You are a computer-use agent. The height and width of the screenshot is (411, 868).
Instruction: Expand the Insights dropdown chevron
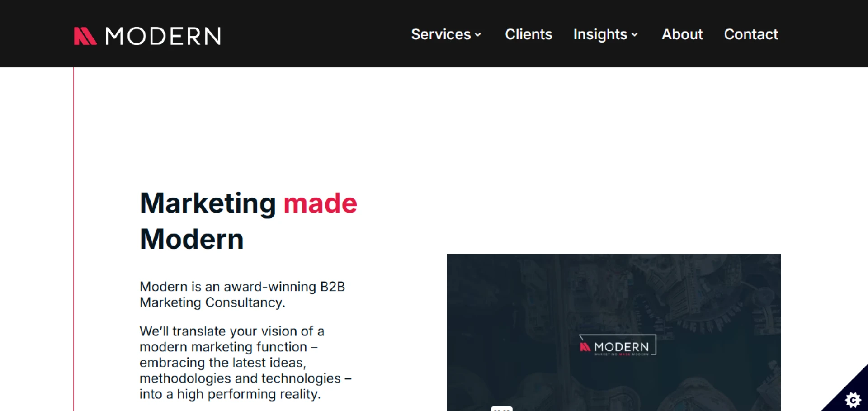[635, 35]
